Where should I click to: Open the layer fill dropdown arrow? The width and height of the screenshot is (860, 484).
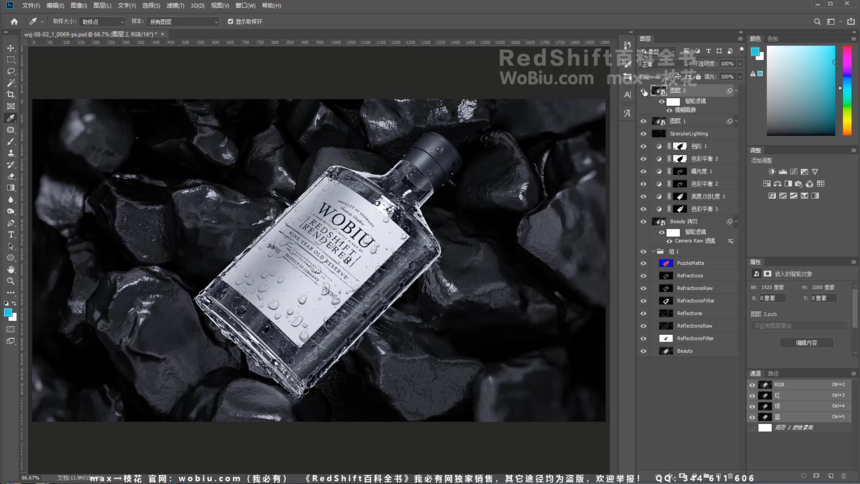click(x=740, y=77)
